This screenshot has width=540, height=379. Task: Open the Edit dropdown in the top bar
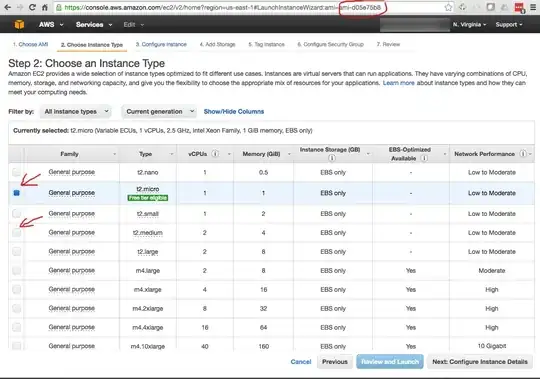[x=134, y=24]
